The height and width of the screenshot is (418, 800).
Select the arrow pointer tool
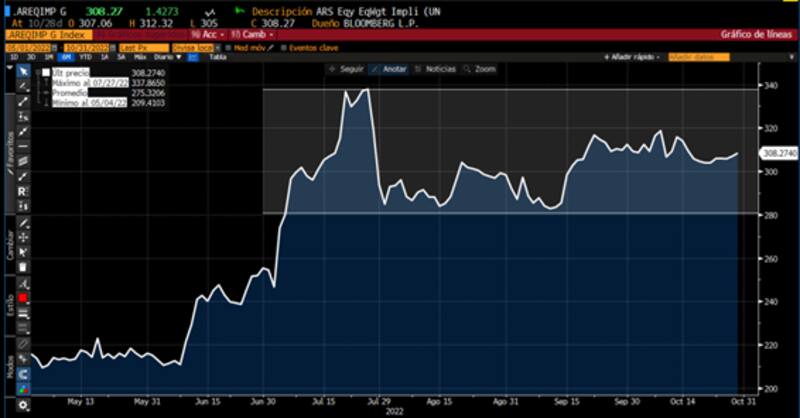(x=22, y=72)
